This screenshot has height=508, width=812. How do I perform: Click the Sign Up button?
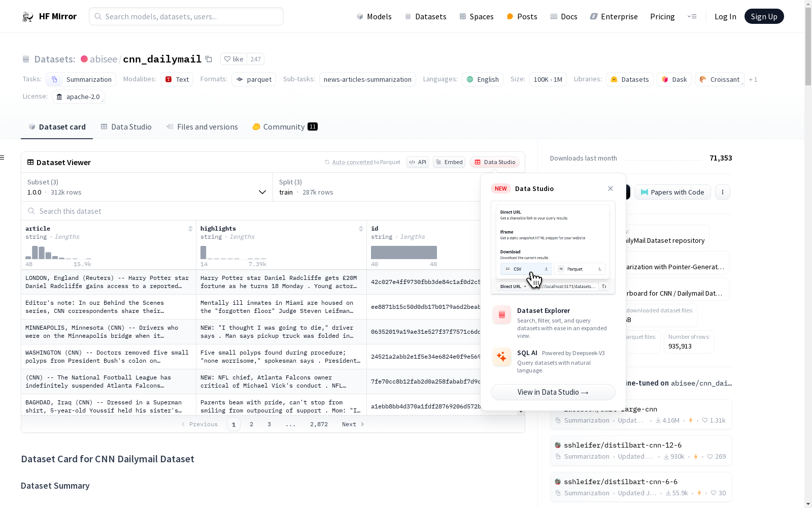click(764, 16)
